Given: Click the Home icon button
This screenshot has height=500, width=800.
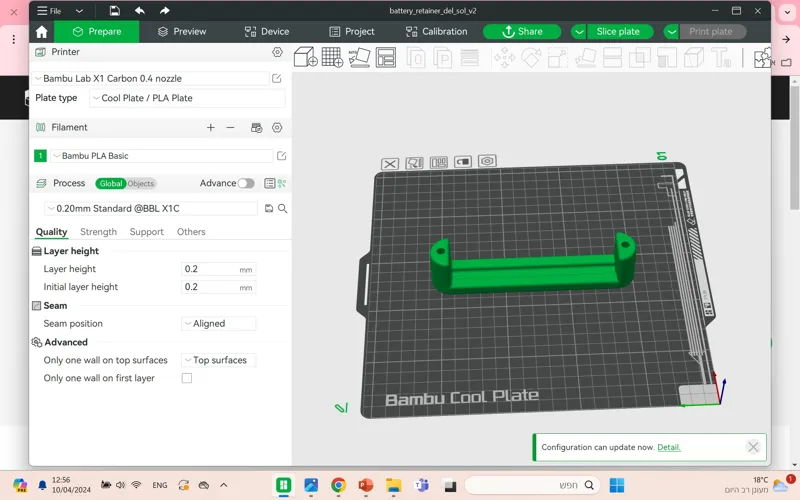Looking at the screenshot, I should [41, 32].
